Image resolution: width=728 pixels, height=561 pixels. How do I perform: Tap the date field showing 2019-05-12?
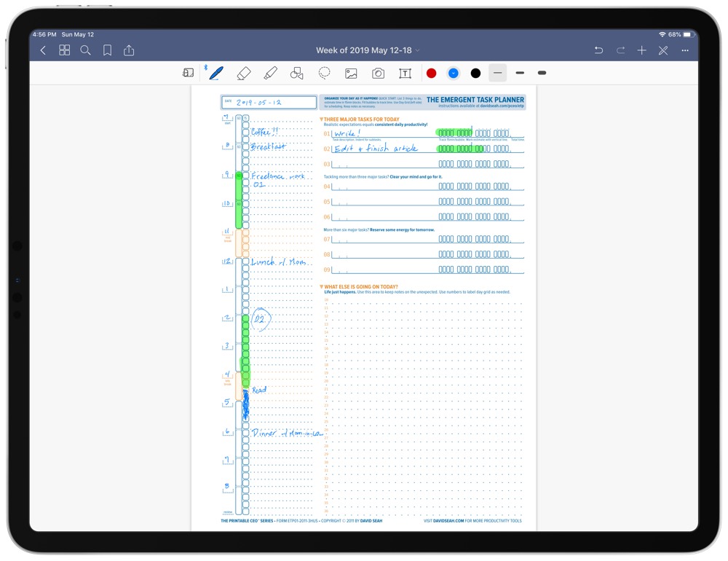(x=269, y=102)
